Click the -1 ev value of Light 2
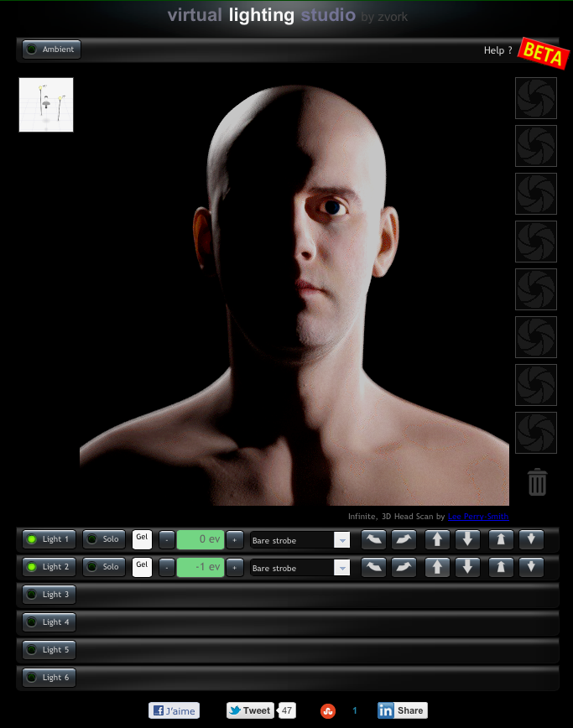 [201, 567]
